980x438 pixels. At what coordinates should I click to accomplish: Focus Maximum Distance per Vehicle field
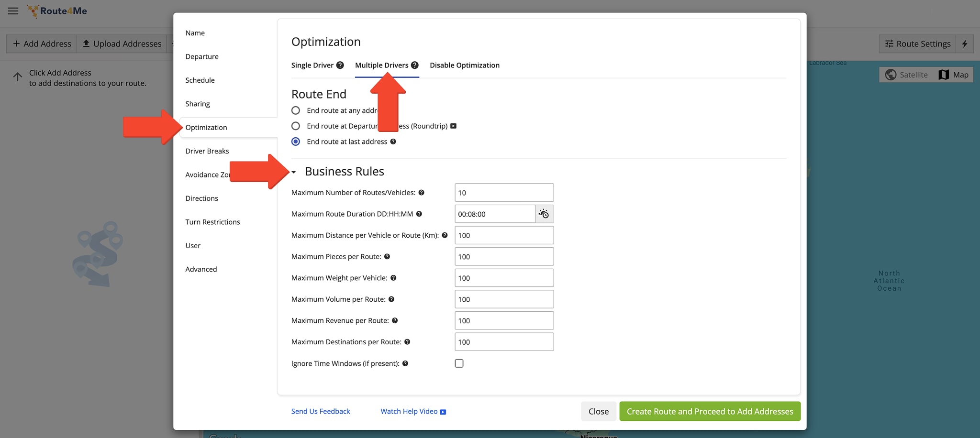(x=504, y=235)
